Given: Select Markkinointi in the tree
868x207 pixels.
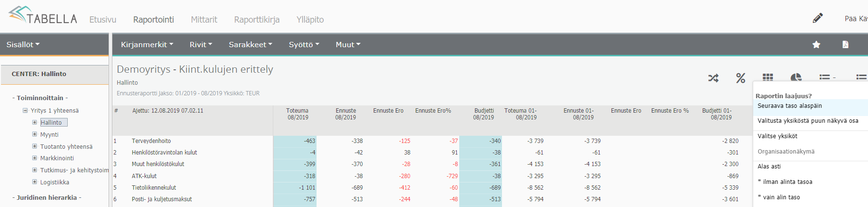Looking at the screenshot, I should coord(57,158).
